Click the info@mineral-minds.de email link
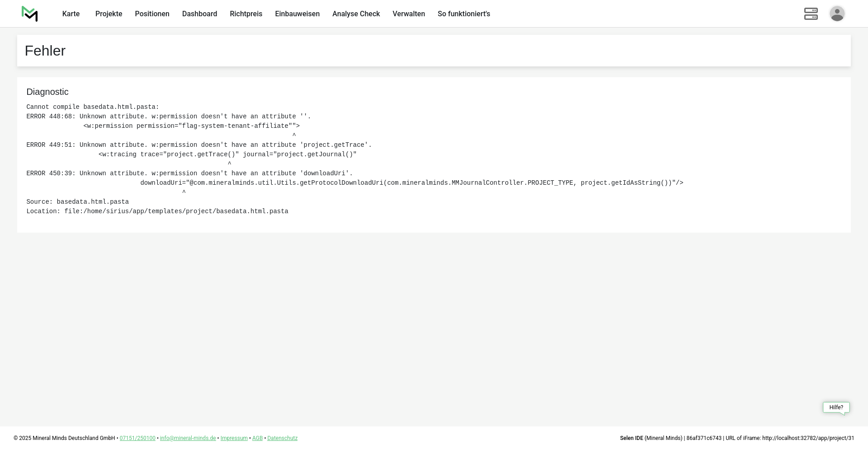 coord(188,438)
